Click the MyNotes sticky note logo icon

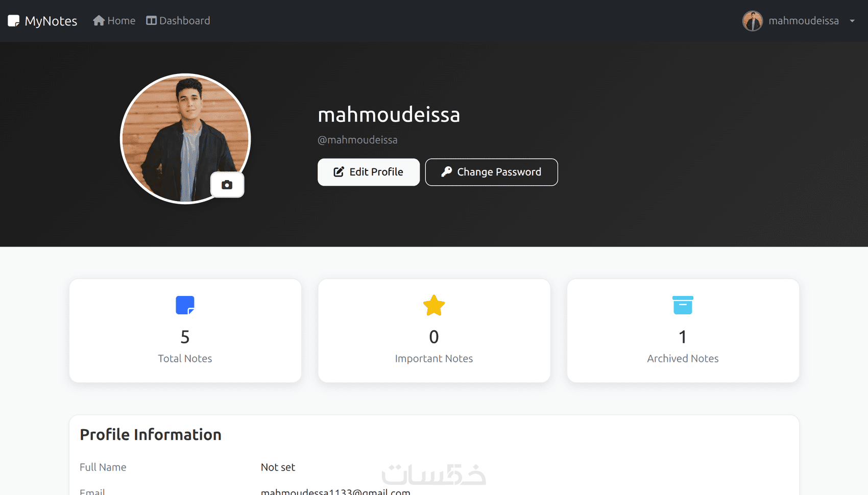[13, 21]
